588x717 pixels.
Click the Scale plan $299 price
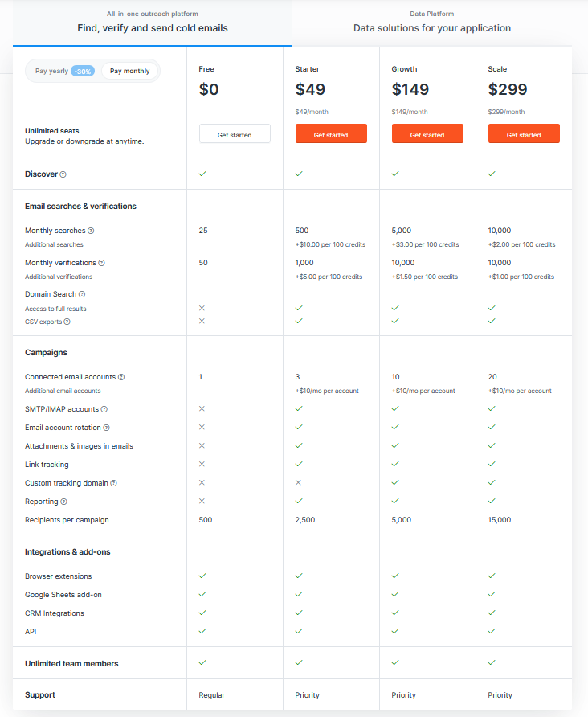[x=508, y=89]
